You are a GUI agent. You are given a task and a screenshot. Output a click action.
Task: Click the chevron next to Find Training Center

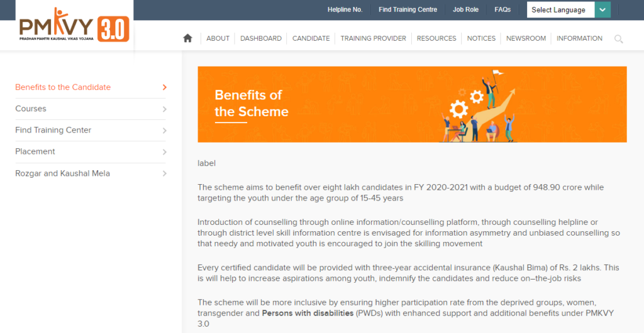(165, 131)
